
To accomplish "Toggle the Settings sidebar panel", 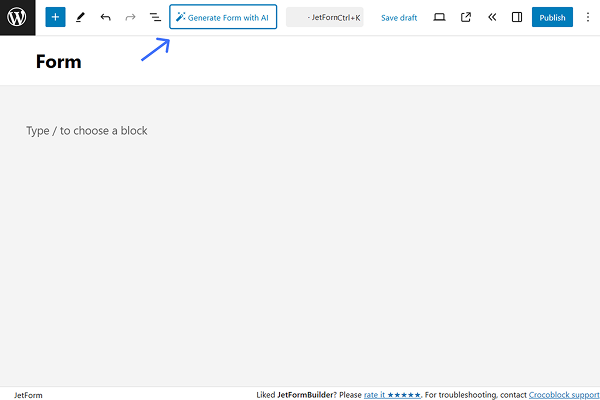I will click(517, 17).
